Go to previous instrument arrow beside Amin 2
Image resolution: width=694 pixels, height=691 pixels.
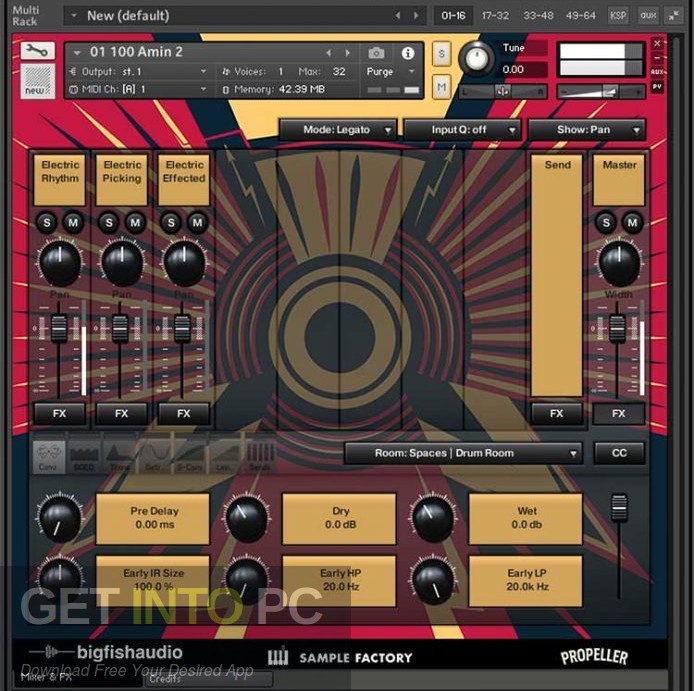coord(329,53)
